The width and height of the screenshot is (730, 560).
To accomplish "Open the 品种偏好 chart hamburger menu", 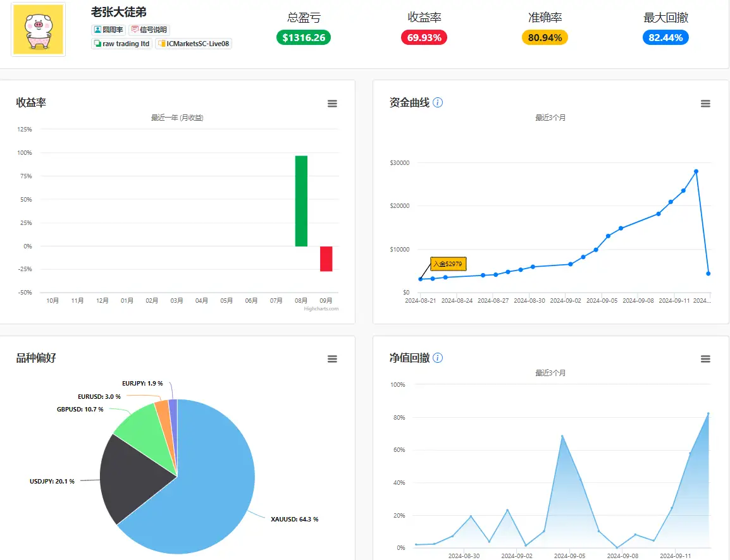I will [332, 358].
